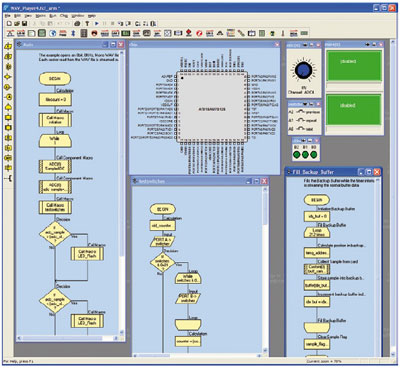Select BEGIN block in Fill_Backup_Buffer window

(317, 200)
